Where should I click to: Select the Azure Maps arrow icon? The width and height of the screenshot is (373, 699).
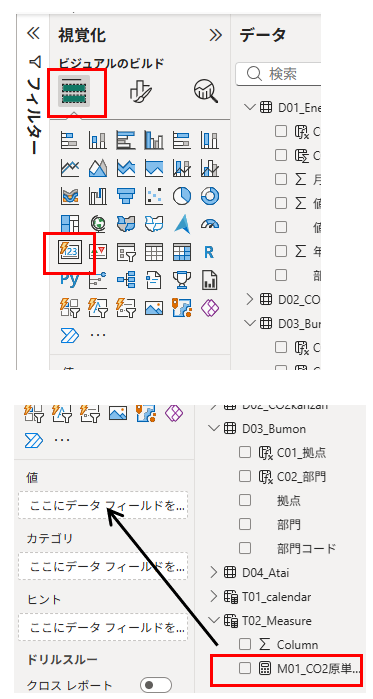pos(181,224)
